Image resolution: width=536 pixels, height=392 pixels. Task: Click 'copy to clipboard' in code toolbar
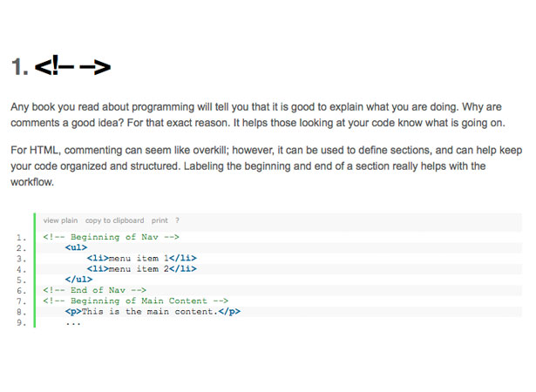point(114,220)
